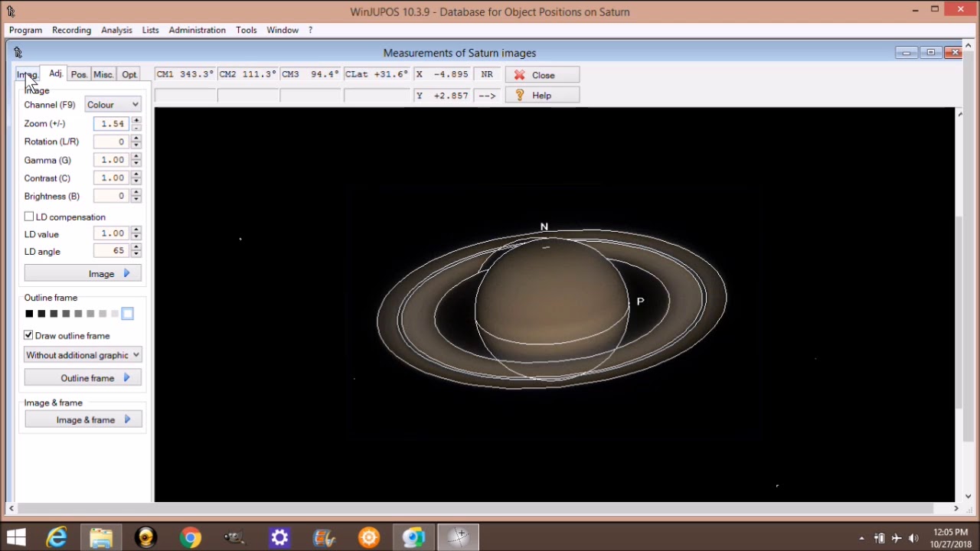Image resolution: width=980 pixels, height=551 pixels.
Task: Open the Program menu
Action: pos(25,30)
